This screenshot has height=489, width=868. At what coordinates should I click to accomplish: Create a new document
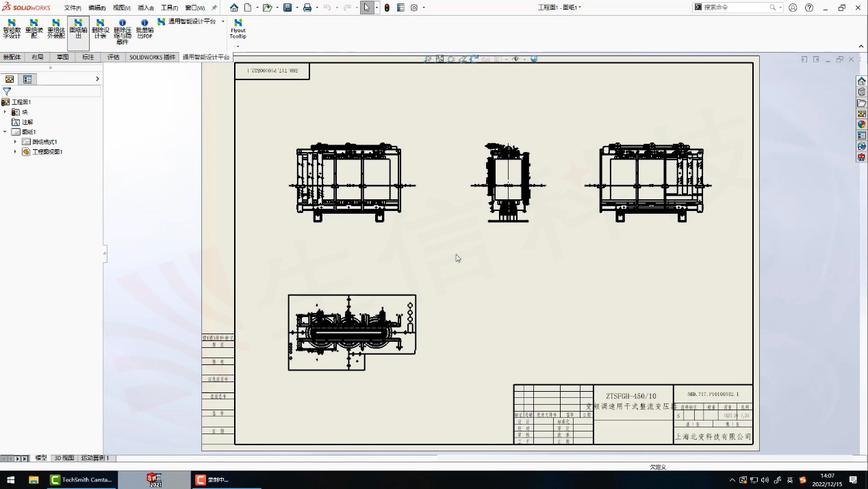click(248, 8)
